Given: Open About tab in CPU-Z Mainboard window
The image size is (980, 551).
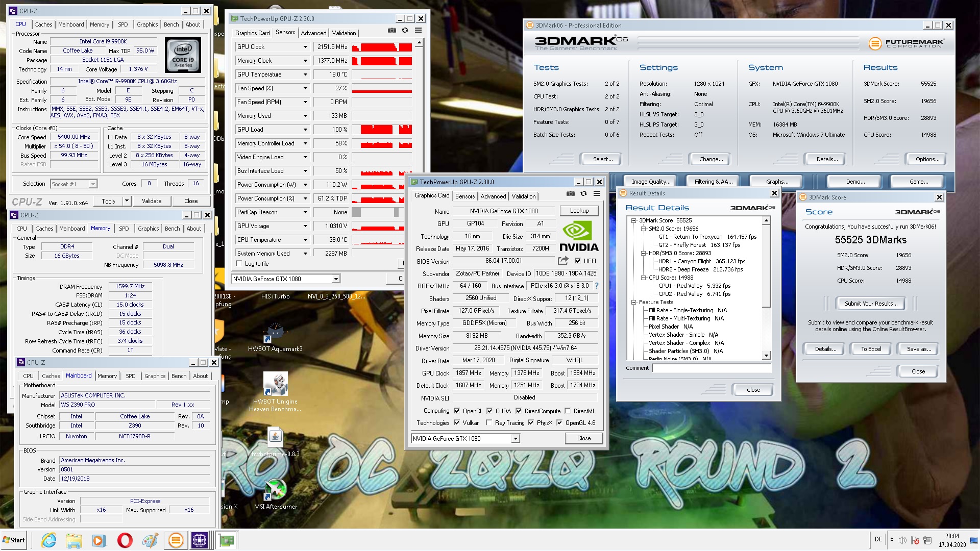Looking at the screenshot, I should point(201,376).
